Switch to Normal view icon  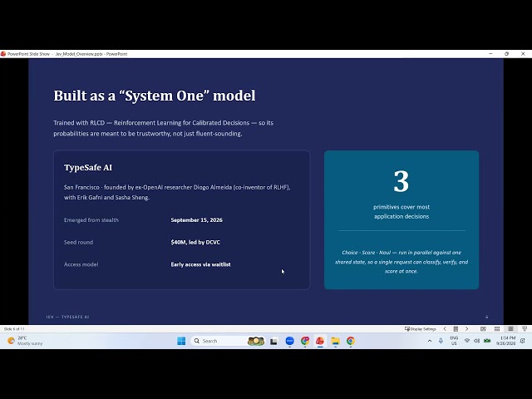pyautogui.click(x=483, y=329)
